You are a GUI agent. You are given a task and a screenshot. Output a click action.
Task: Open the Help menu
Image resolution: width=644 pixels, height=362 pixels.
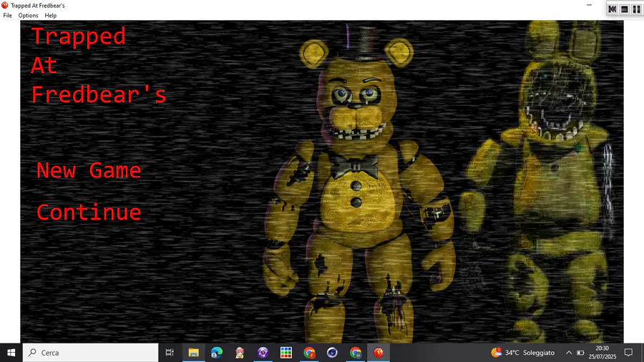click(51, 16)
